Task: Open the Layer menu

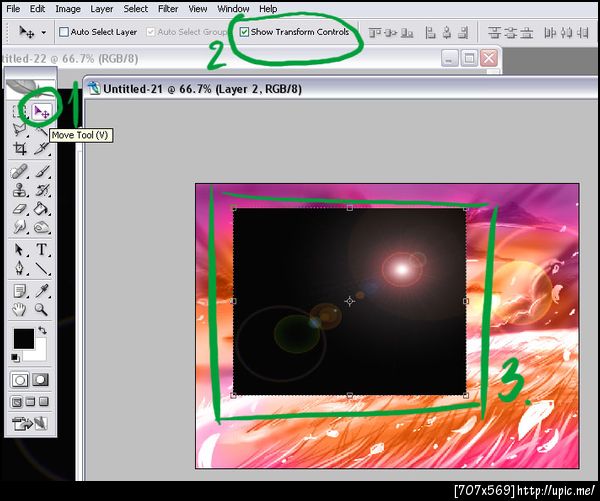Action: [101, 8]
